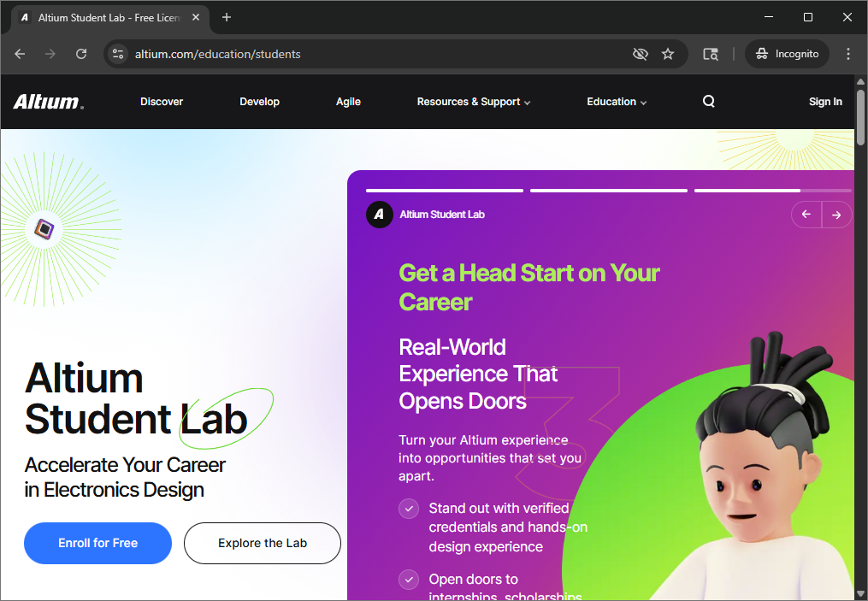Click the previous slide arrow in carousel

pos(806,215)
